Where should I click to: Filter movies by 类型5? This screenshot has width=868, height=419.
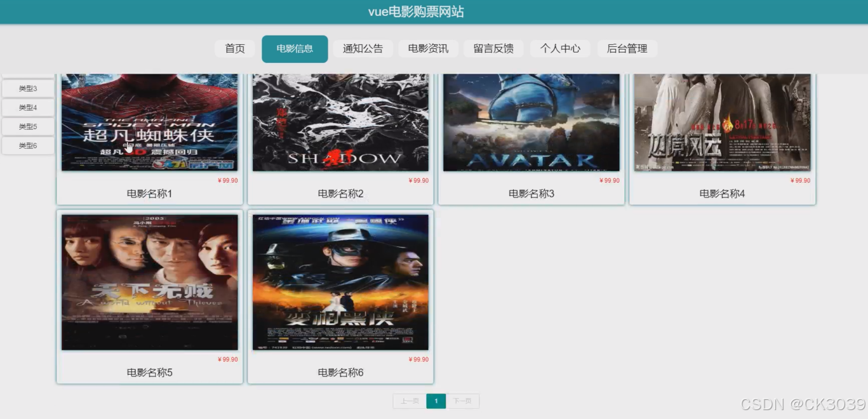tap(28, 127)
